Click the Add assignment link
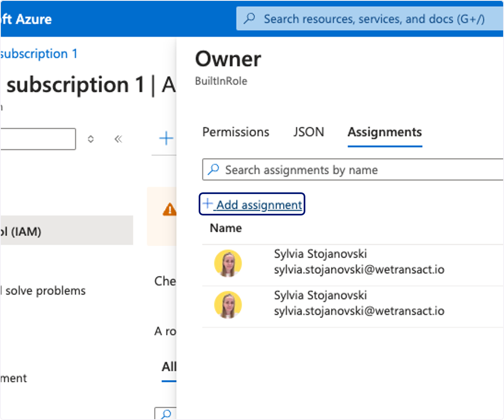The image size is (504, 420). [x=252, y=204]
